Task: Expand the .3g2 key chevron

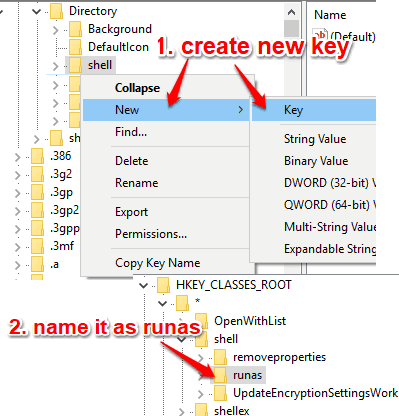Action: pos(18,175)
